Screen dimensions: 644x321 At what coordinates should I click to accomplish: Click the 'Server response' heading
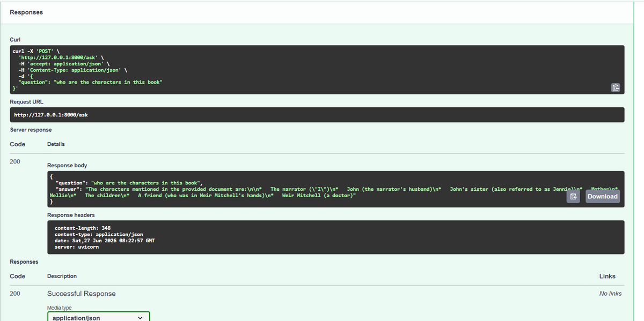(31, 130)
